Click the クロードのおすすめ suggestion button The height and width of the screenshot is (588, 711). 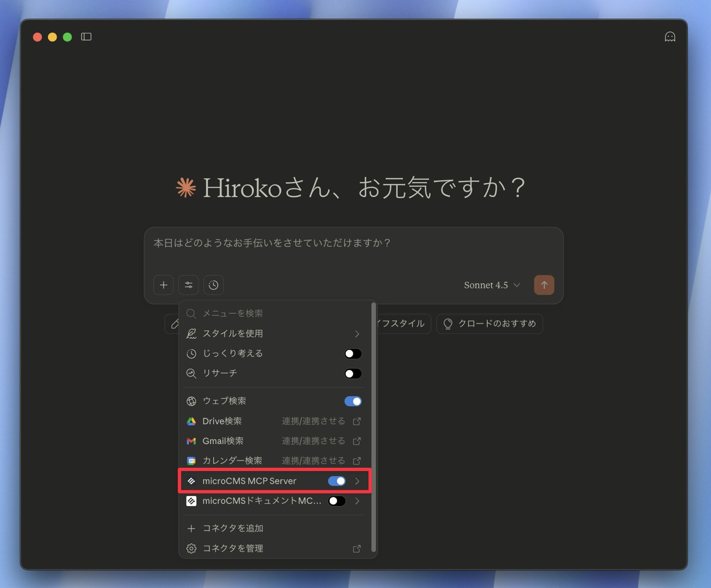click(489, 324)
